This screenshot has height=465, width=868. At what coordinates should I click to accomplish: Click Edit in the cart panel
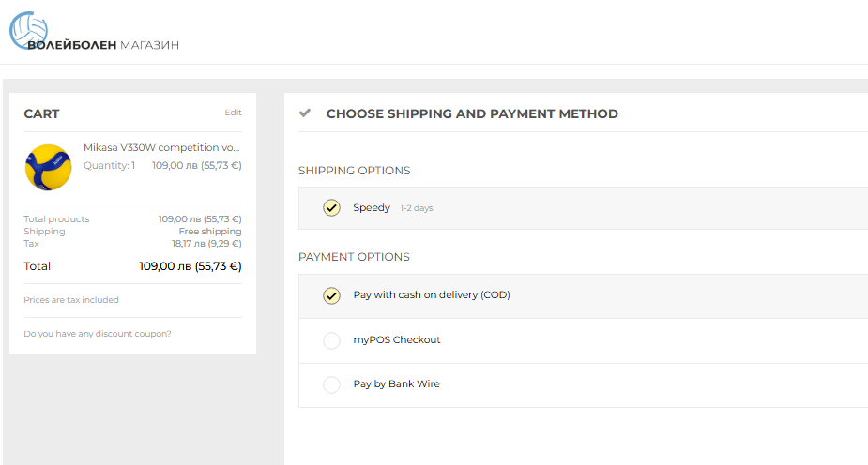(x=233, y=112)
